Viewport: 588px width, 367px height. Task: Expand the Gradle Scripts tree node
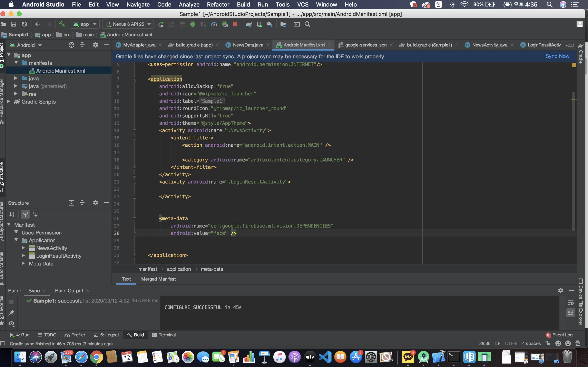tap(9, 102)
